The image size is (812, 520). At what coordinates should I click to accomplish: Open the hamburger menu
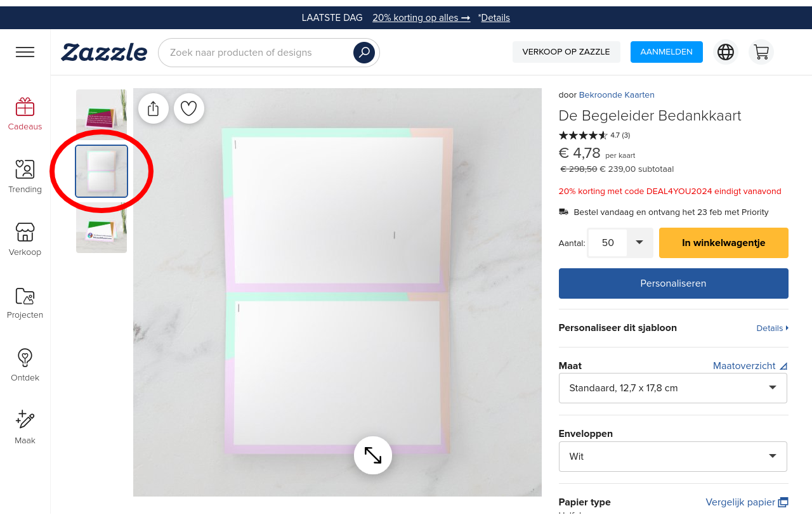[25, 52]
